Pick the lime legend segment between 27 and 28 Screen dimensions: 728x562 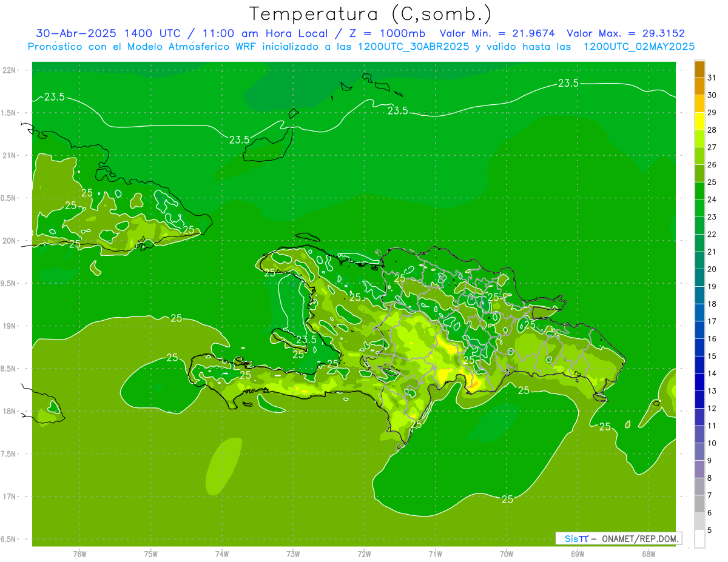click(699, 139)
